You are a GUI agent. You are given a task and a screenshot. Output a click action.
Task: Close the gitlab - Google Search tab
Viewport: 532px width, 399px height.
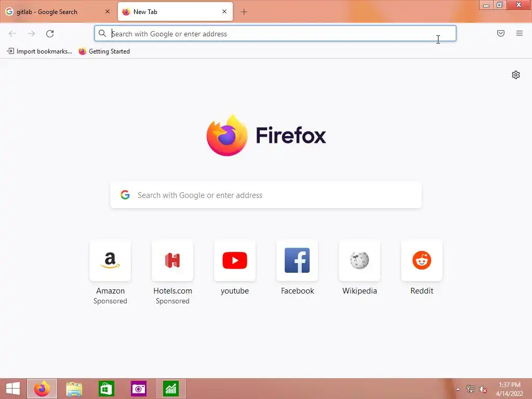point(107,11)
